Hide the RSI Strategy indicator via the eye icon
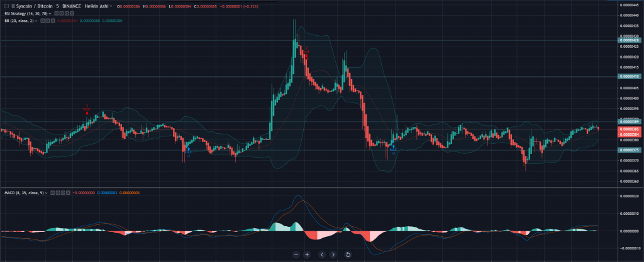This screenshot has height=262, width=644. (56, 14)
